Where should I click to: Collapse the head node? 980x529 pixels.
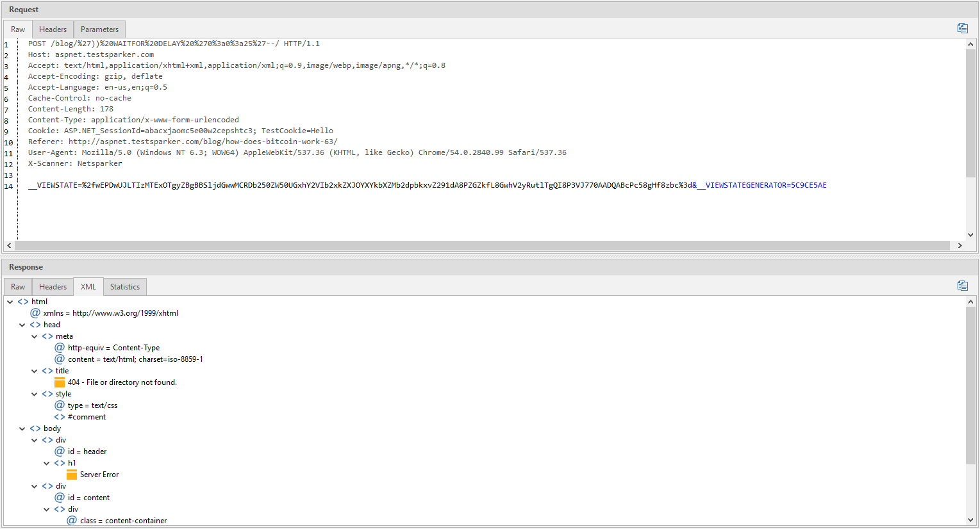[22, 324]
